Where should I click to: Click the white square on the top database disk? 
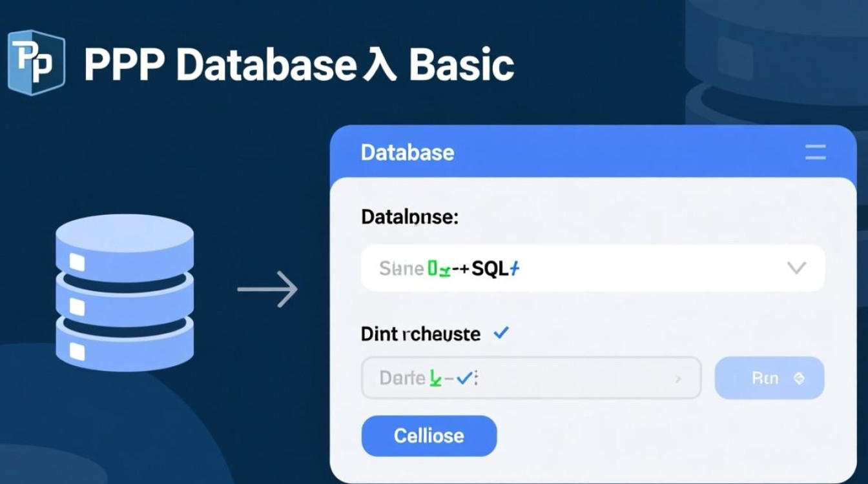77,262
